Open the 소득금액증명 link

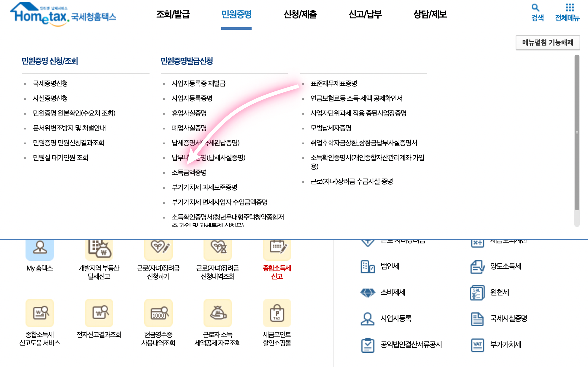(189, 173)
